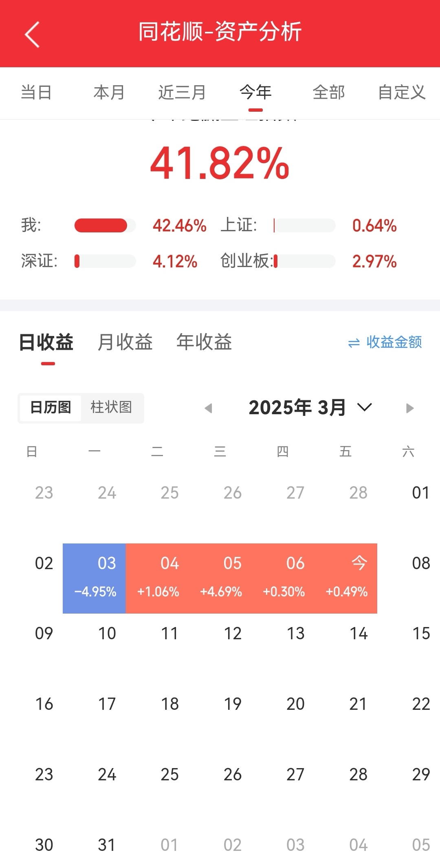The width and height of the screenshot is (440, 868).
Task: Switch to 月收益 tab
Action: (x=125, y=342)
